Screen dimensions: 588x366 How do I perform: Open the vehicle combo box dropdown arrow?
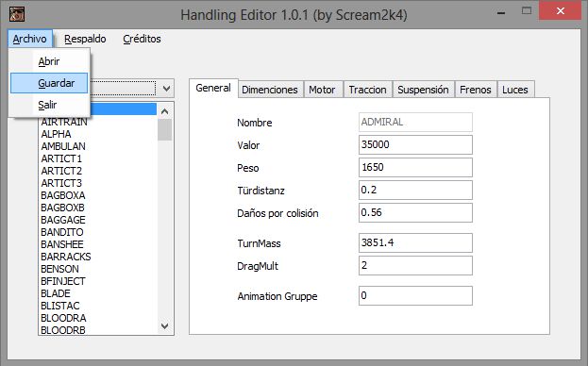click(x=166, y=89)
